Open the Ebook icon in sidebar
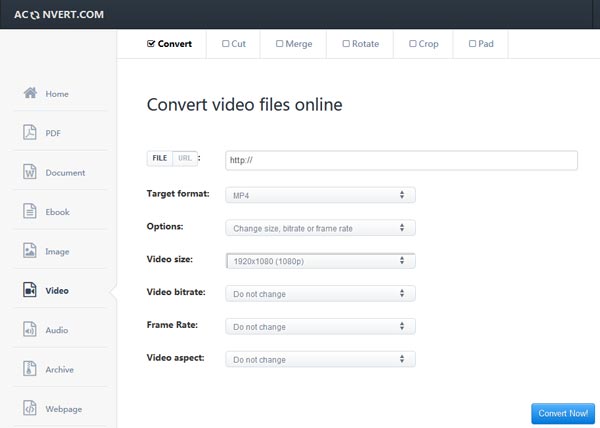600x428 pixels. click(30, 211)
